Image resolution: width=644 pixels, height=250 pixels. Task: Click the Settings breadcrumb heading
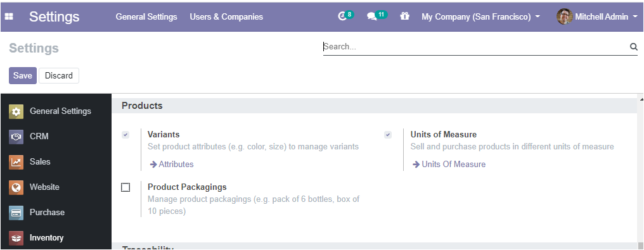(x=34, y=48)
